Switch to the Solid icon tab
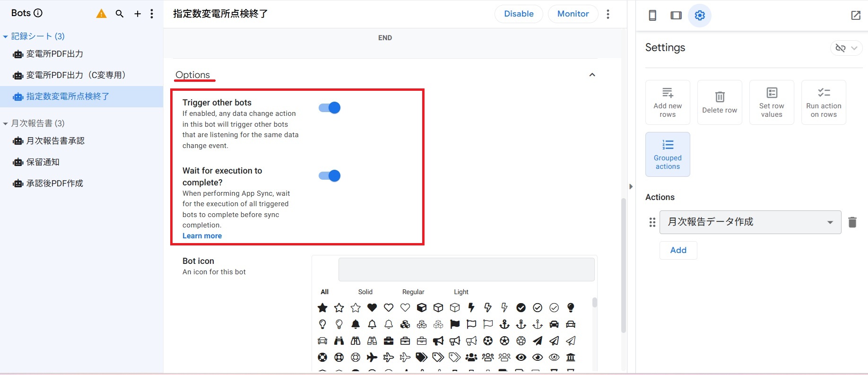 tap(365, 292)
